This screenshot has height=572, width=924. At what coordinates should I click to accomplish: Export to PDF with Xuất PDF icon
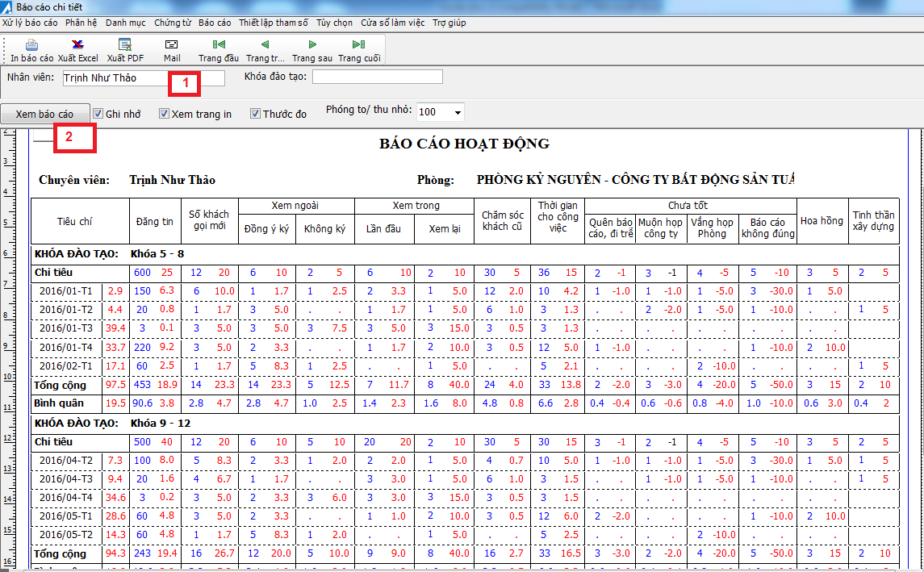pyautogui.click(x=125, y=44)
